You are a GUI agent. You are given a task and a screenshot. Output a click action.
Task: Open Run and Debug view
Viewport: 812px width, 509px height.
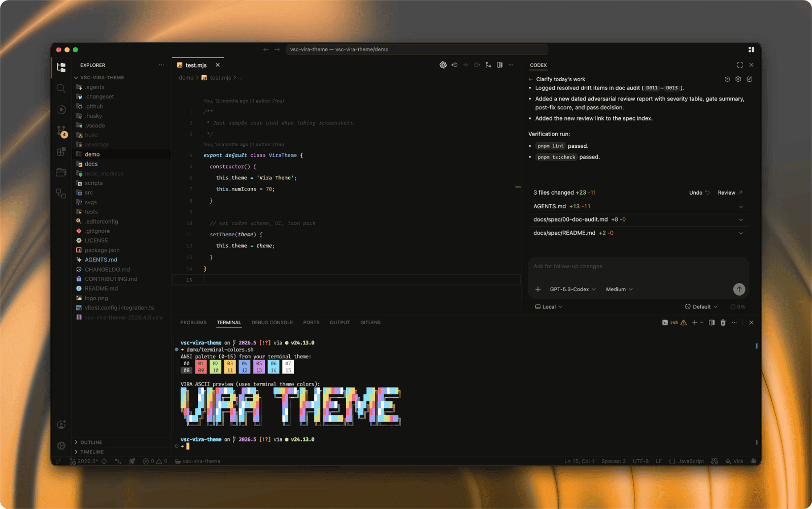pyautogui.click(x=61, y=110)
